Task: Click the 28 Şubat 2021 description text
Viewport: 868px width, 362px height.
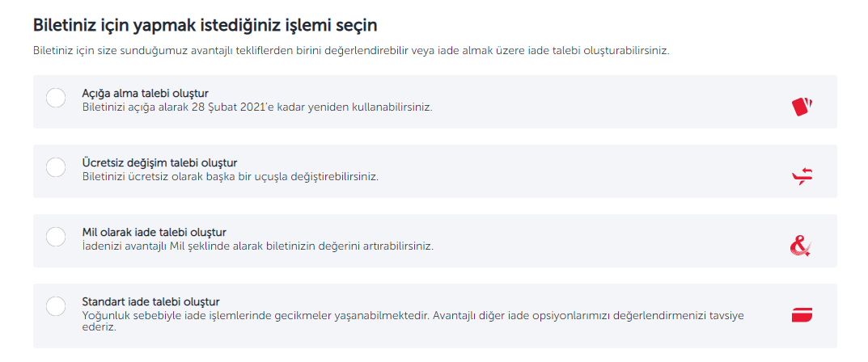Action: 257,107
